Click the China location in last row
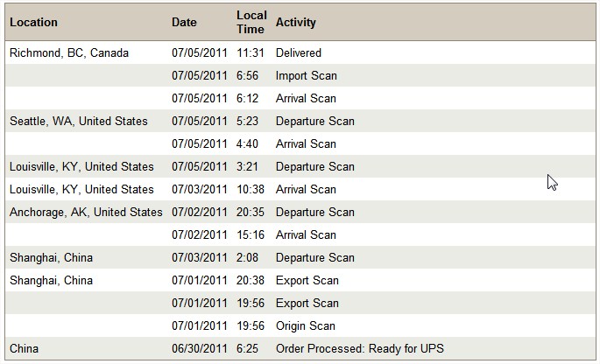Image resolution: width=600 pixels, height=364 pixels. coord(25,349)
